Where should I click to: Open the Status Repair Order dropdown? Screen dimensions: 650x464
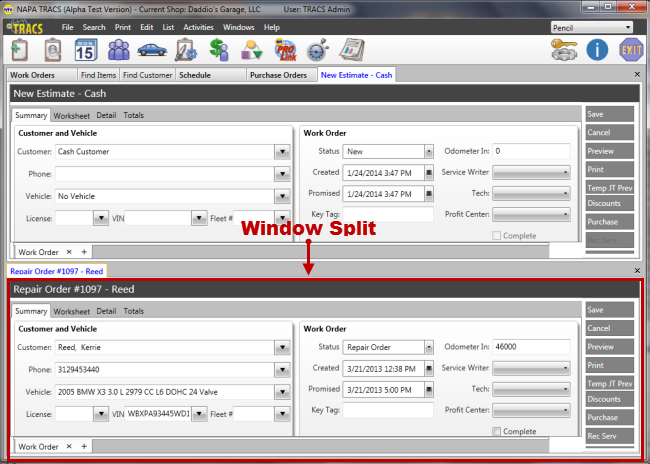tap(429, 347)
